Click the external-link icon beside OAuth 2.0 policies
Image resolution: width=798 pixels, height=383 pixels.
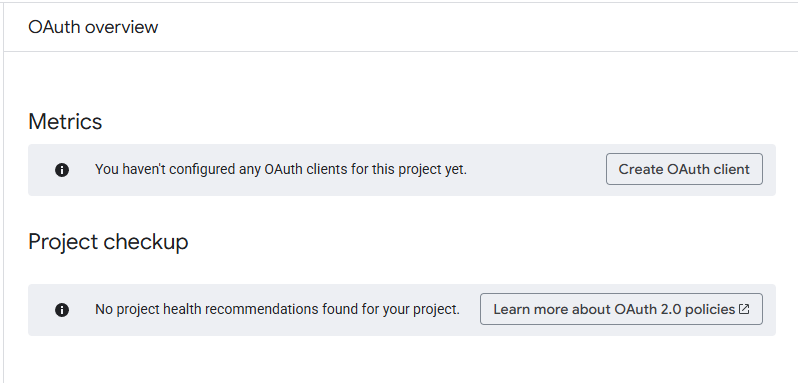point(744,309)
